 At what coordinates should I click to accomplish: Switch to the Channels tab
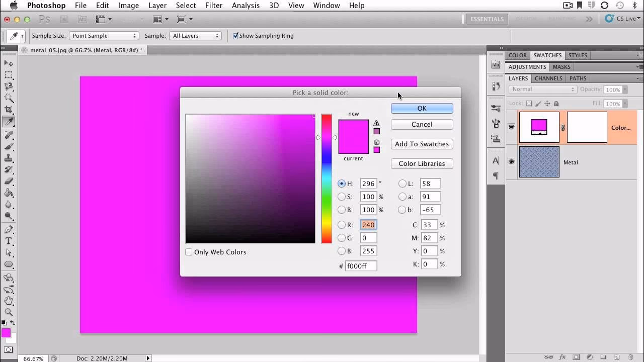(548, 78)
